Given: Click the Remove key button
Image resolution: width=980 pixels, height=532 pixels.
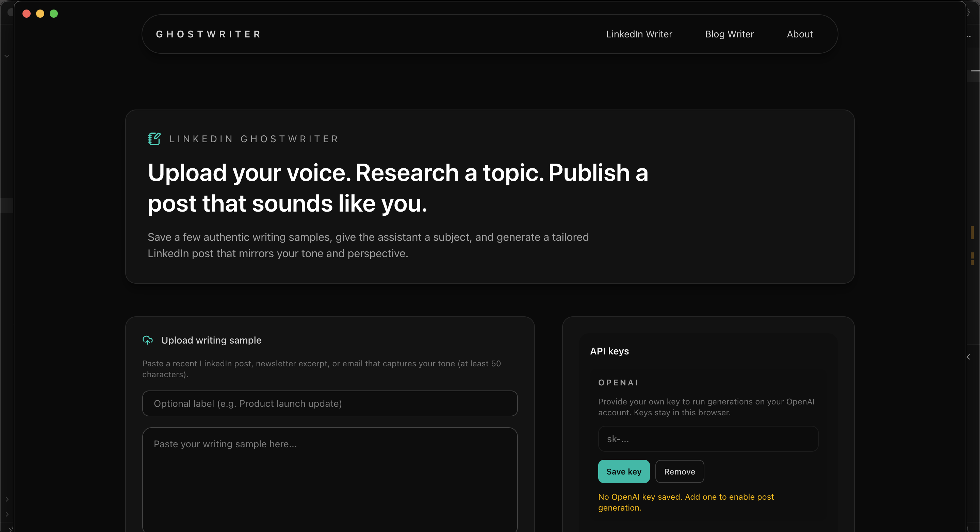Looking at the screenshot, I should (x=680, y=471).
